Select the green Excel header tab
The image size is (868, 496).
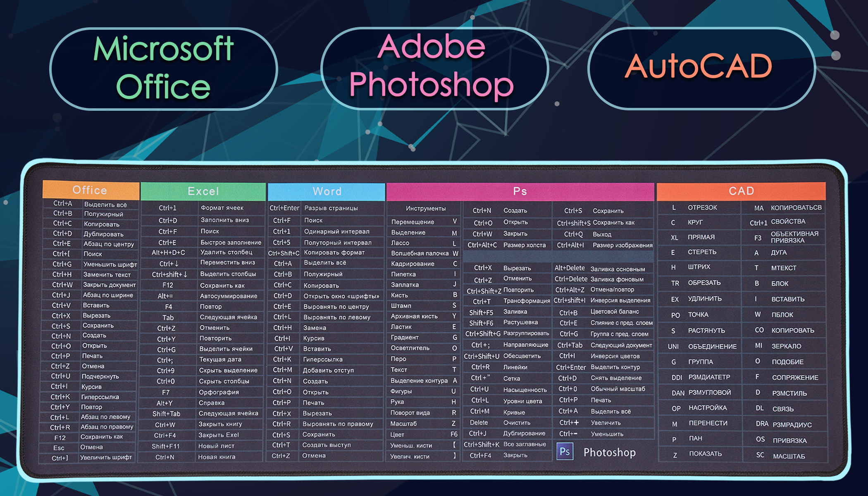point(203,191)
